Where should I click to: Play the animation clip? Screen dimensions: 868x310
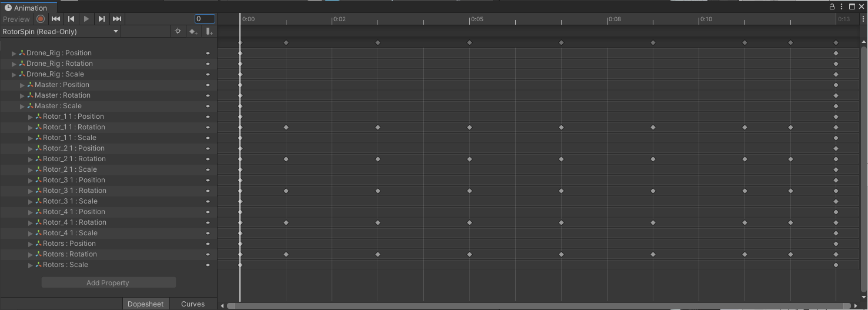(86, 19)
